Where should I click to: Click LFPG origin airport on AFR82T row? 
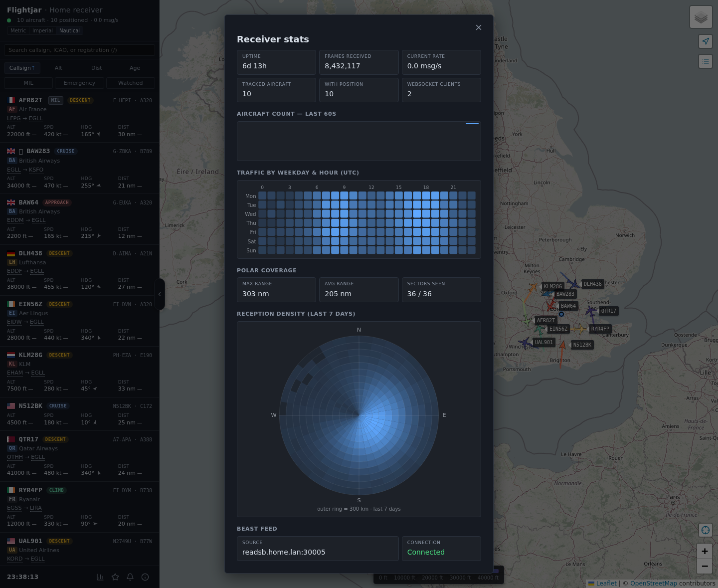14,118
